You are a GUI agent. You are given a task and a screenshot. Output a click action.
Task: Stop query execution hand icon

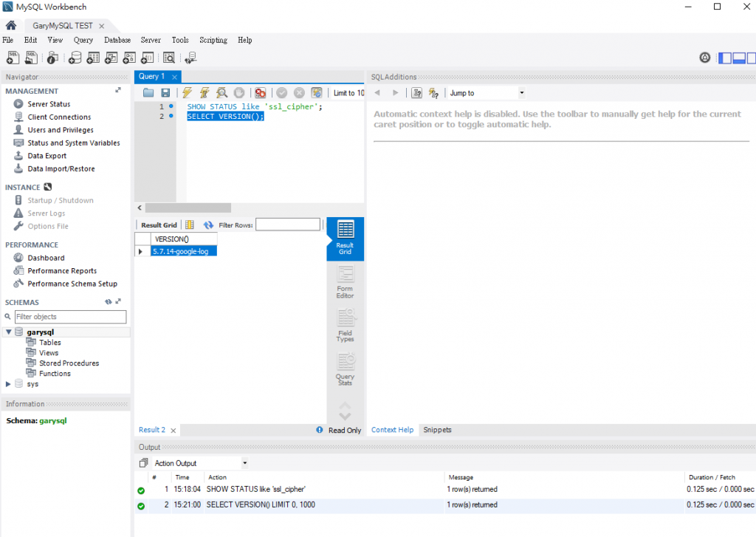(239, 92)
